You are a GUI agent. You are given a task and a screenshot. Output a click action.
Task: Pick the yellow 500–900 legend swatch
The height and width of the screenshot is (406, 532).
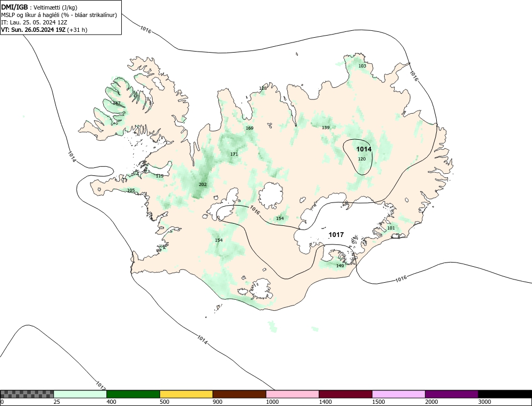(186, 394)
